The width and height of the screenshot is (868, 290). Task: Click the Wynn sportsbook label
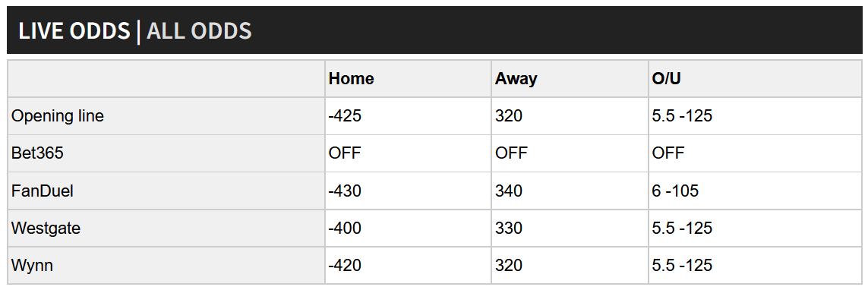pyautogui.click(x=32, y=265)
